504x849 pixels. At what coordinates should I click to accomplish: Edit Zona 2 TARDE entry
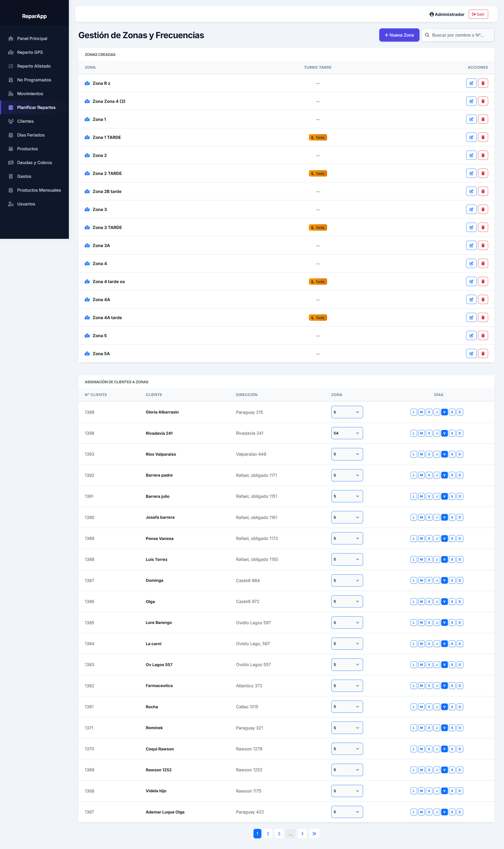[471, 173]
